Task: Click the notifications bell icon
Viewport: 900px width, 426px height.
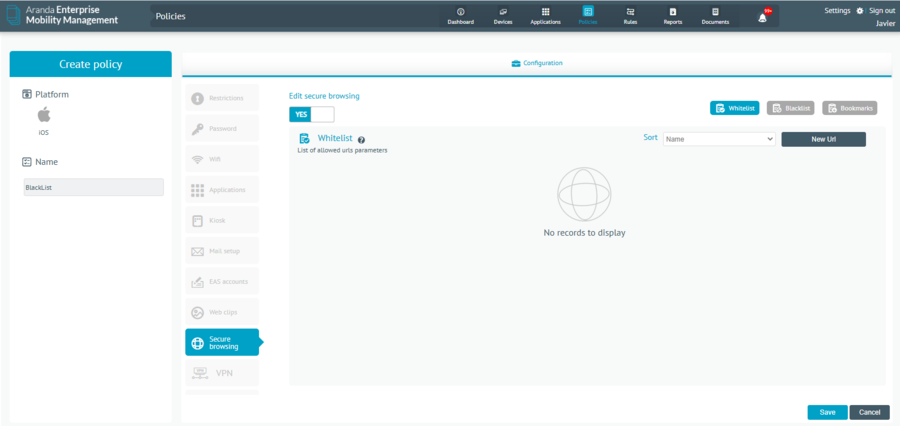Action: tap(763, 17)
